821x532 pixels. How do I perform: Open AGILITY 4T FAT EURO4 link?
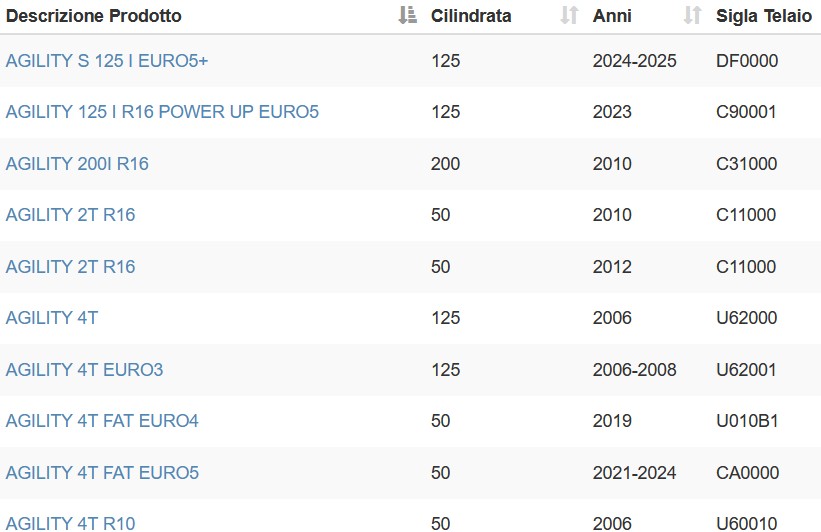(102, 420)
